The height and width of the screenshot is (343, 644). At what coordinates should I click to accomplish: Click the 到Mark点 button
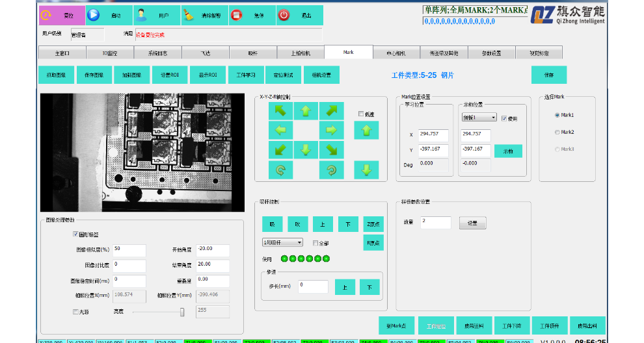point(396,325)
